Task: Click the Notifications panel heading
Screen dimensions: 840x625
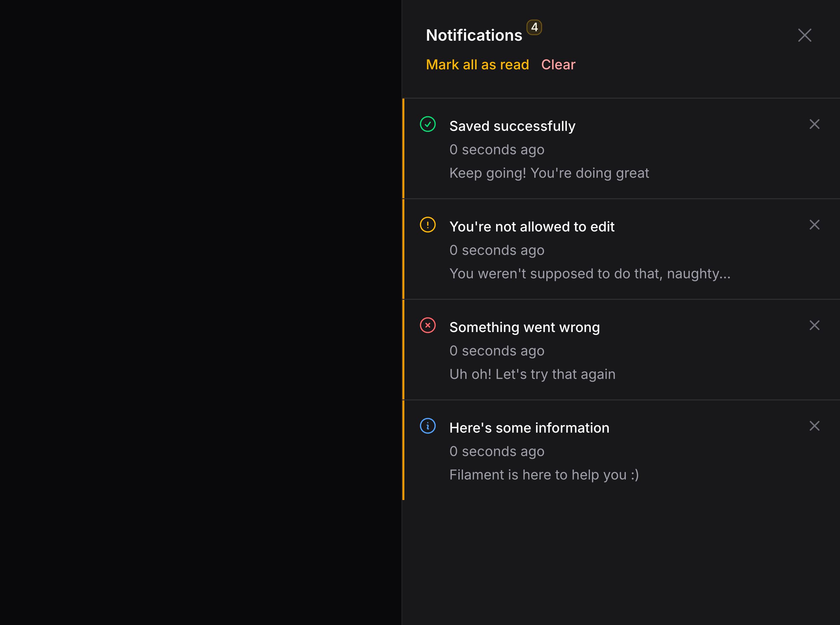Action: [474, 35]
